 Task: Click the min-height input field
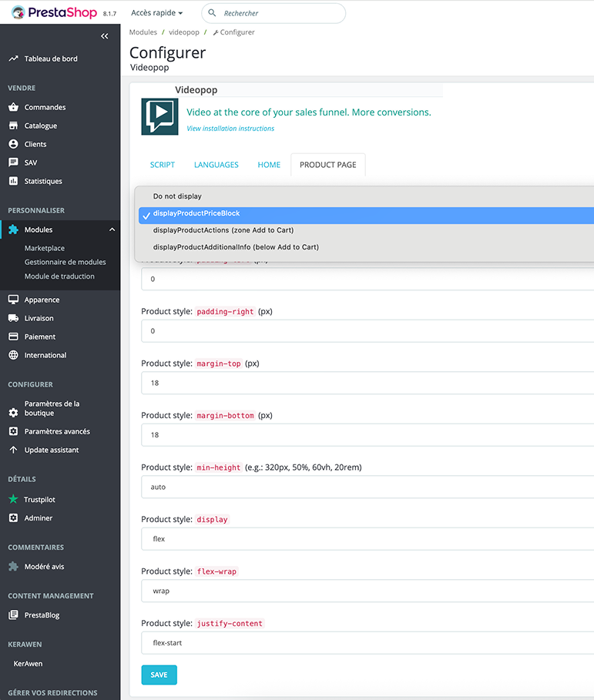[367, 487]
